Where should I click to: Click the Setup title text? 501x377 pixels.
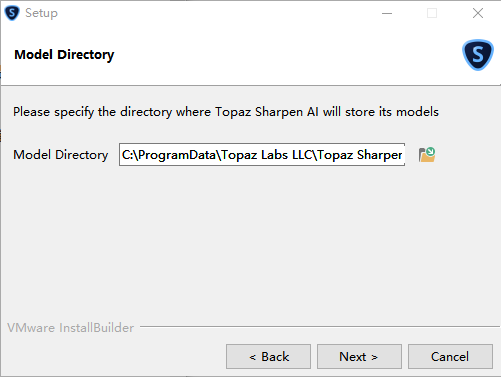(41, 13)
